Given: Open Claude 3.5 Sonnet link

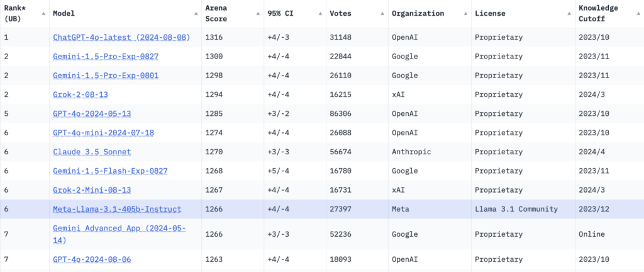Looking at the screenshot, I should 92,152.
